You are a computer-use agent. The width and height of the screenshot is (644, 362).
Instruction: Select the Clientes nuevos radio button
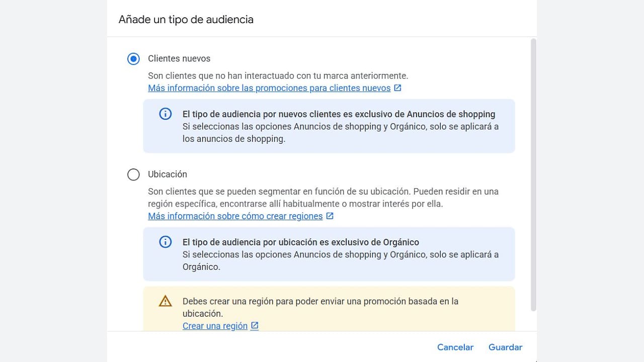pyautogui.click(x=133, y=59)
